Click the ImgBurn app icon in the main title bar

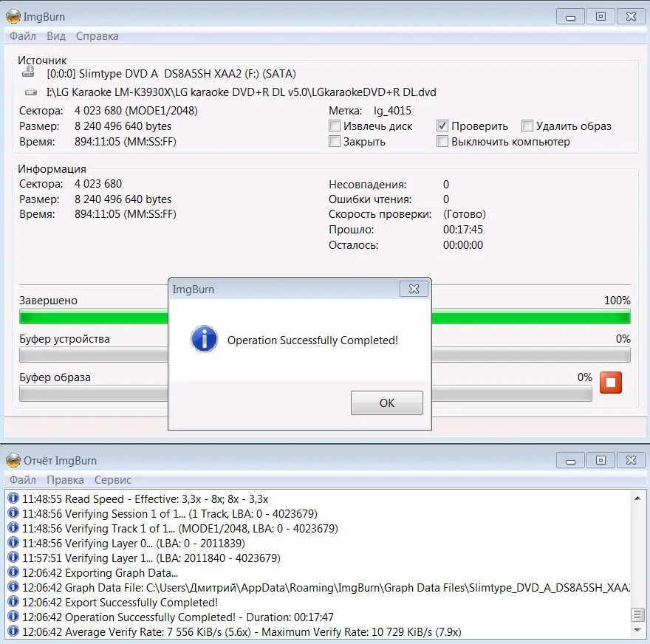(x=13, y=16)
